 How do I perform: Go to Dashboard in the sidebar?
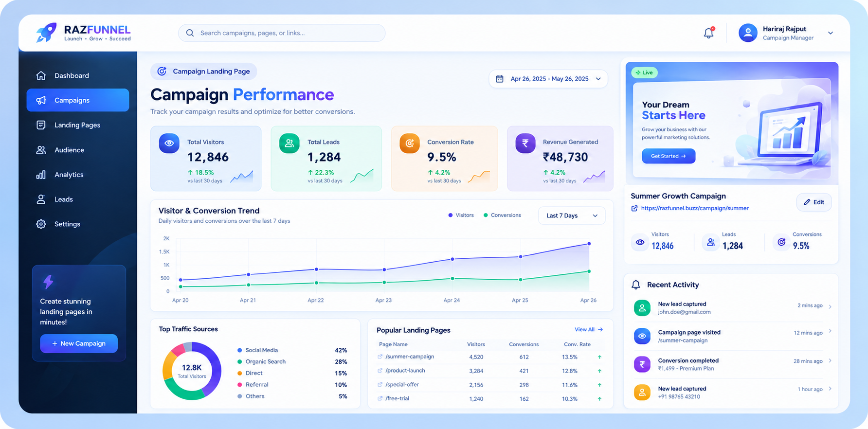click(78, 75)
